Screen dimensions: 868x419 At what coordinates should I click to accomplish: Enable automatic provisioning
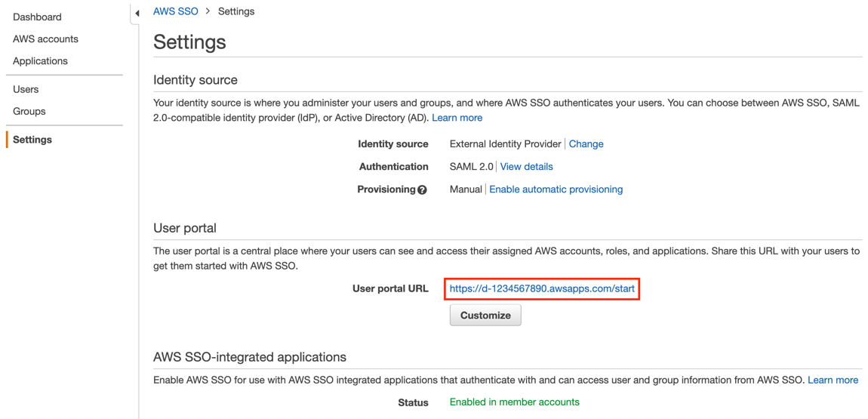tap(556, 189)
